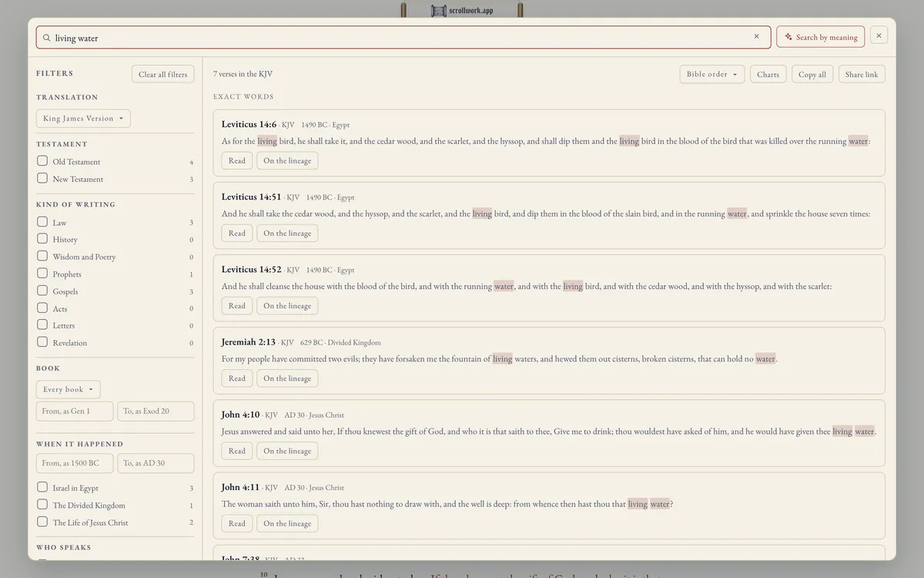Click On the lineage under John 4:11
This screenshot has height=578, width=924.
click(287, 523)
